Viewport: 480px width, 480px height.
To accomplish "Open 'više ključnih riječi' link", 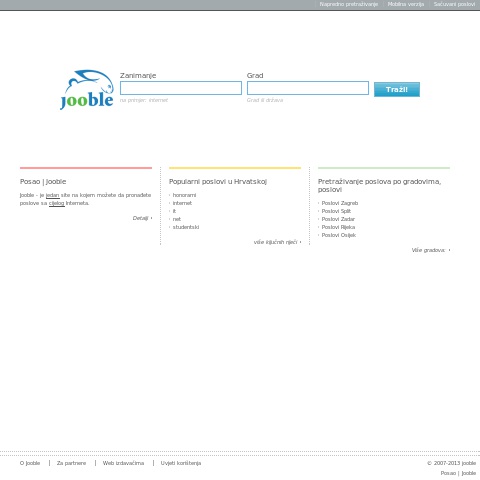I will coord(275,242).
